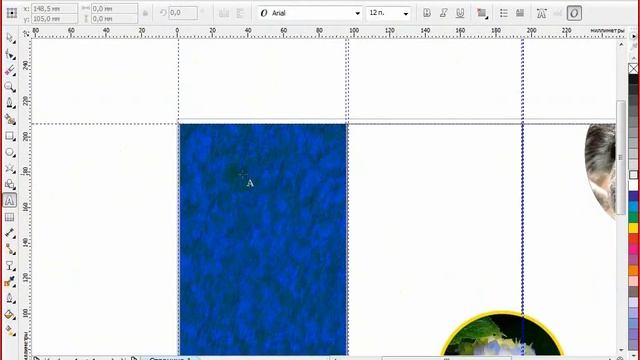This screenshot has height=360, width=640.
Task: Select the Fill bucket tool
Action: point(10,314)
